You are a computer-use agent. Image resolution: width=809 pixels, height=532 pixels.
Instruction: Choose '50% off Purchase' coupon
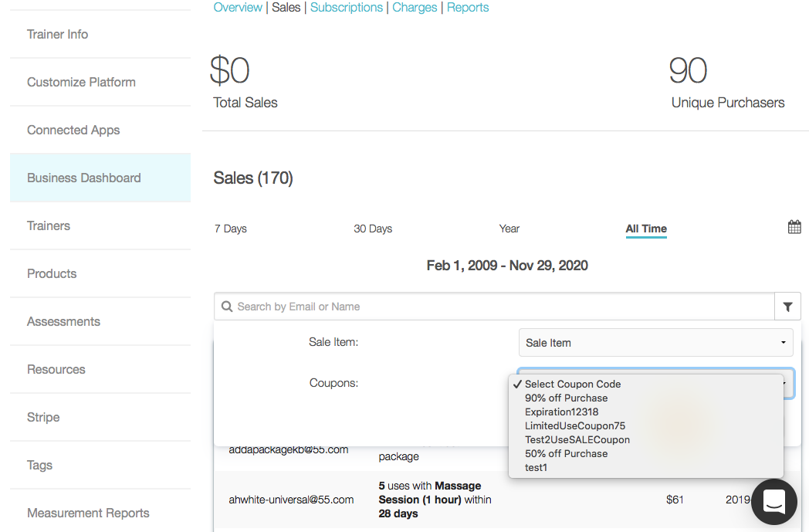(x=566, y=453)
